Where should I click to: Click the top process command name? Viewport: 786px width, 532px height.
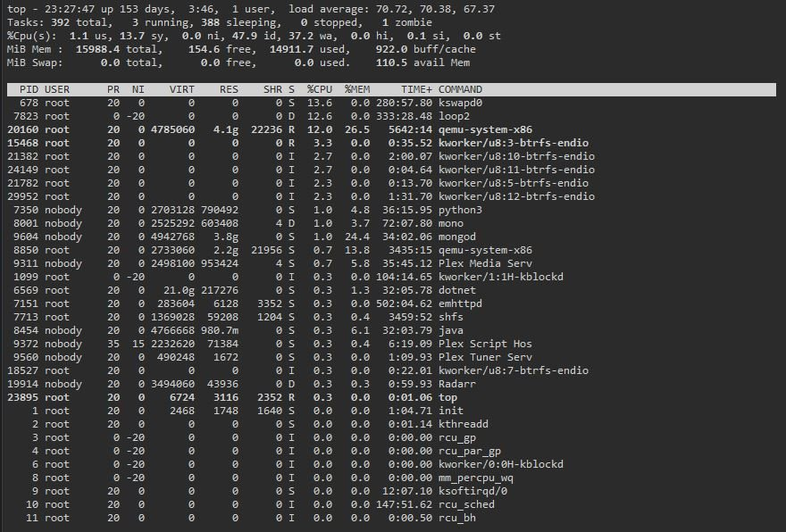[x=447, y=398]
